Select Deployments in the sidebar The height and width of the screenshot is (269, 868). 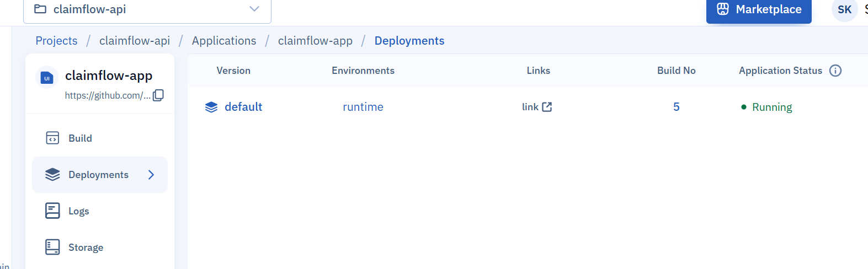click(100, 175)
